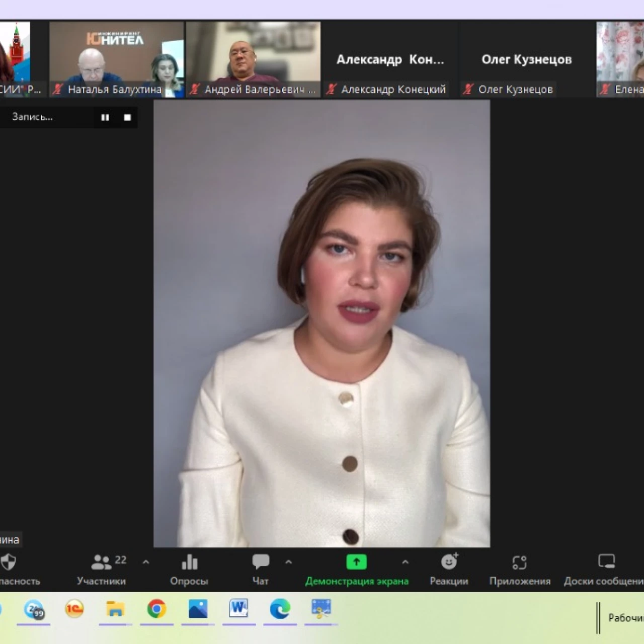Select the leftmost thumbnail with the Kremlin tower

click(x=15, y=59)
